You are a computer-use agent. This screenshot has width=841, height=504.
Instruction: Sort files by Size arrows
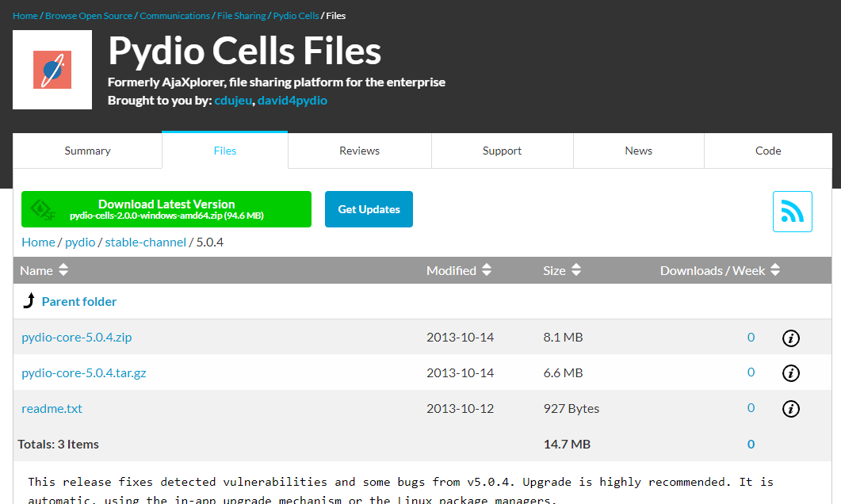576,269
